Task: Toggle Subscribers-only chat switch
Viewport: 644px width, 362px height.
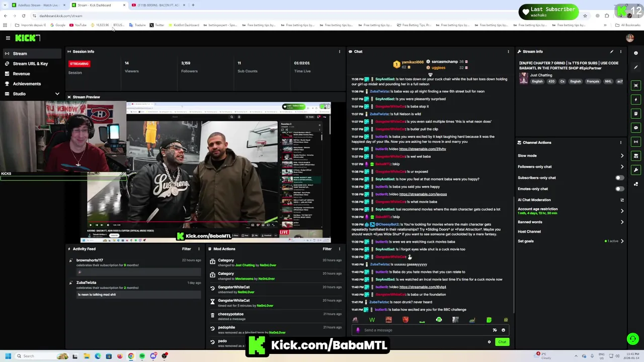Action: [x=619, y=177]
